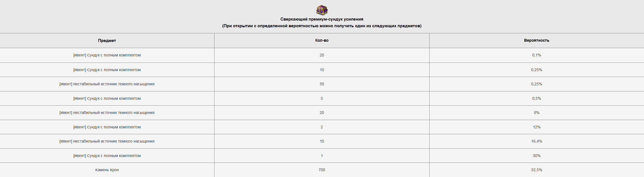The image size is (644, 177).
Task: Click the Предмет column header
Action: point(107,41)
